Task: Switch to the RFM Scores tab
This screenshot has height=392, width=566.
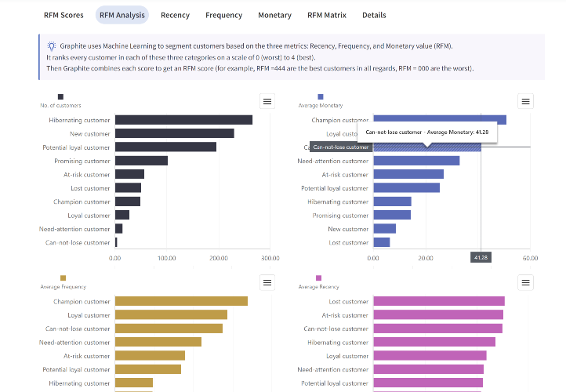Action: pyautogui.click(x=63, y=15)
